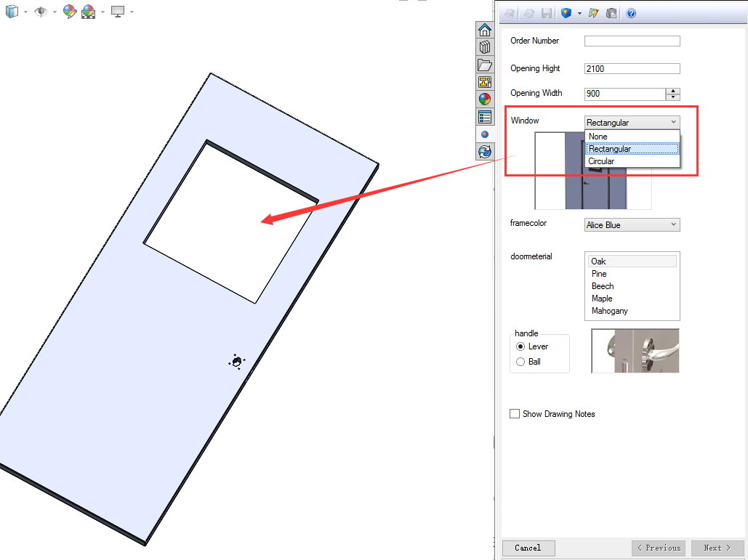Screen dimensions: 748x560
Task: Click the Edit Appearance icon
Action: (x=69, y=12)
